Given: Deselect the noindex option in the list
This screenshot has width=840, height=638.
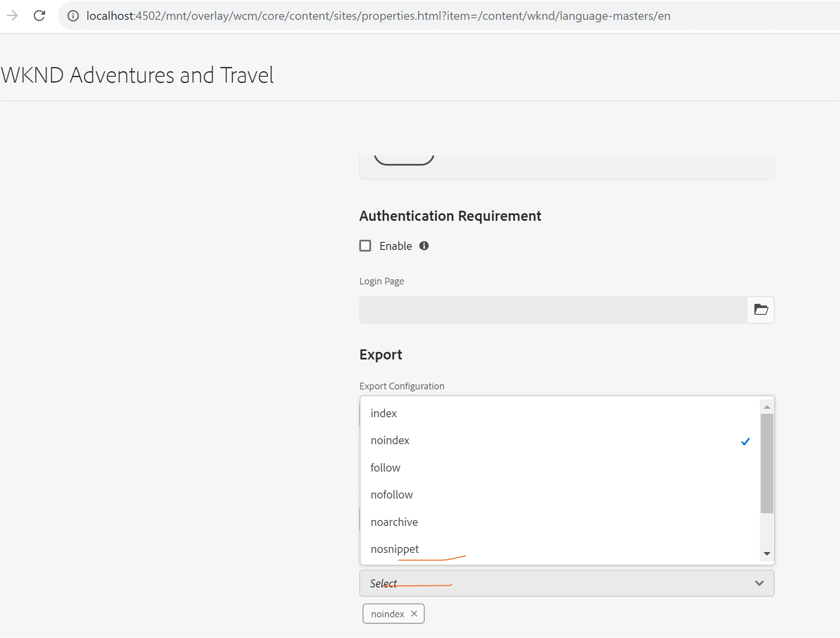Looking at the screenshot, I should (x=390, y=440).
